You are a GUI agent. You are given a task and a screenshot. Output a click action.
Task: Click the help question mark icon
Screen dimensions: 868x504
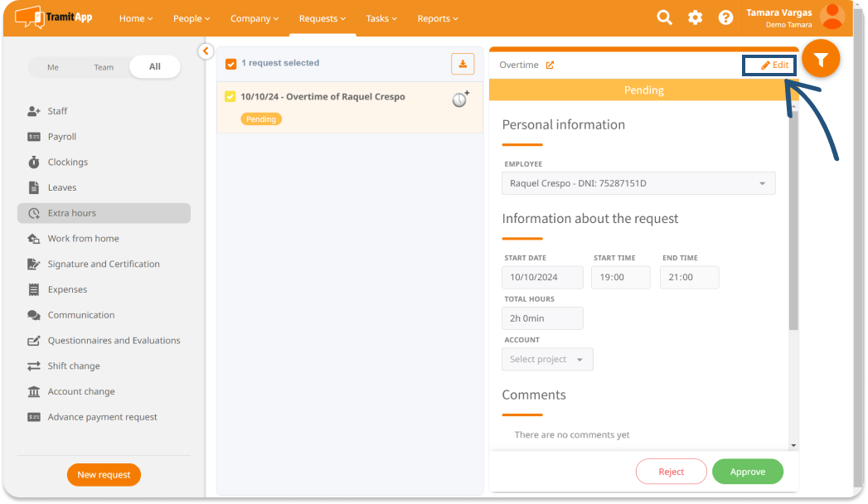pyautogui.click(x=725, y=17)
